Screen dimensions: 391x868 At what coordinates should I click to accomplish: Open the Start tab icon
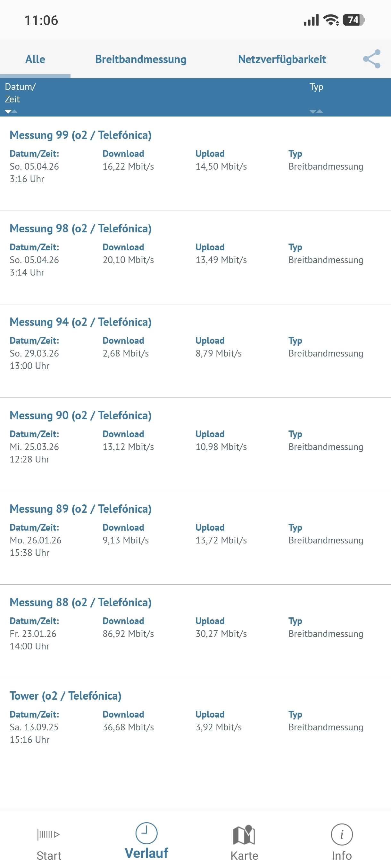(48, 834)
